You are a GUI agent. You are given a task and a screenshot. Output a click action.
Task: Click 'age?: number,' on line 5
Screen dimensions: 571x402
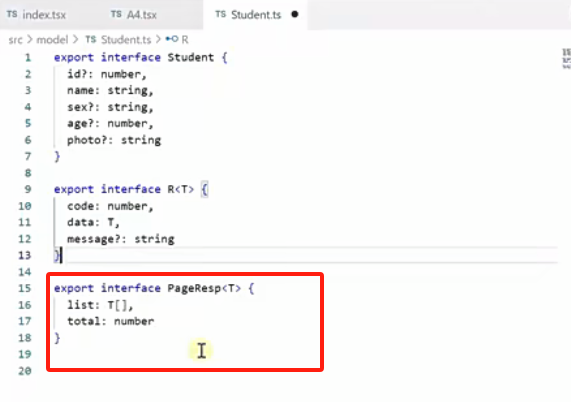(x=110, y=124)
